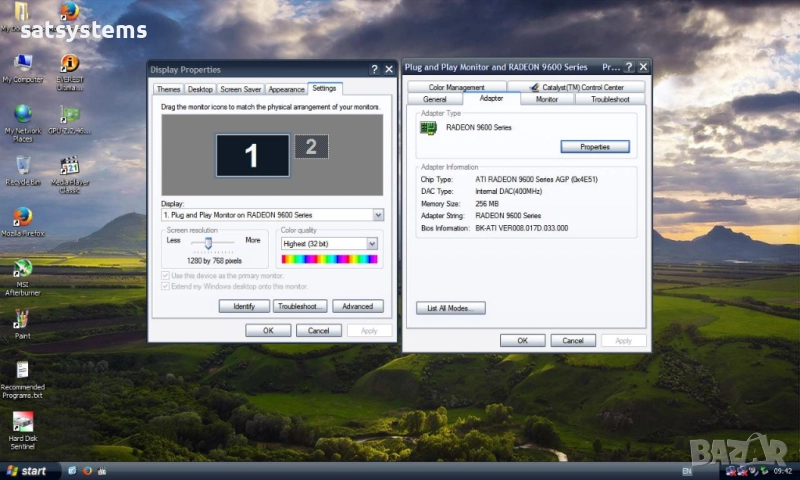Open MSI Afterburner desktop shortcut
This screenshot has height=480, width=800.
(x=22, y=269)
